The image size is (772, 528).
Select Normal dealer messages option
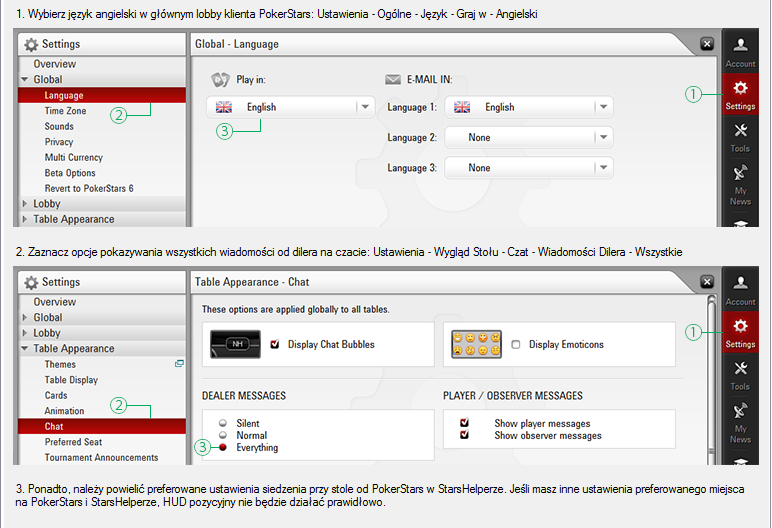(x=223, y=435)
